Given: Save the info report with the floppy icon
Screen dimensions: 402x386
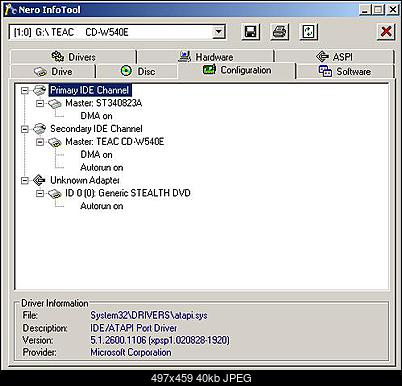Looking at the screenshot, I should pyautogui.click(x=250, y=32).
